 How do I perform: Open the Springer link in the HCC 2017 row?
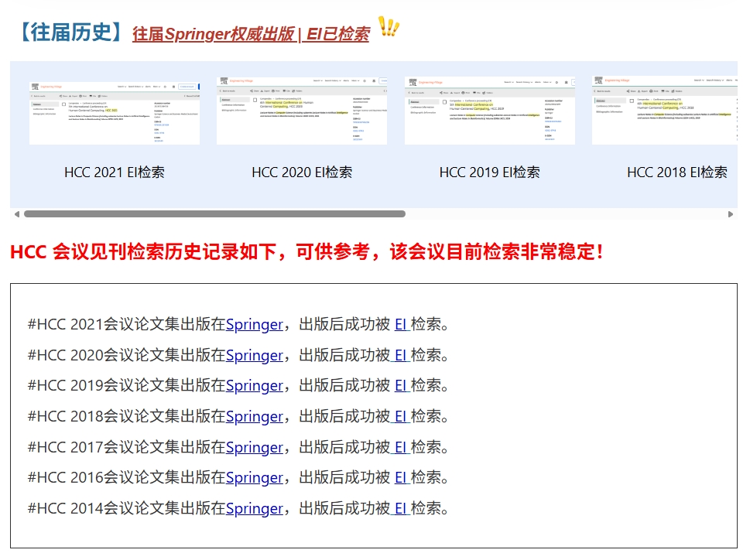[x=255, y=447]
